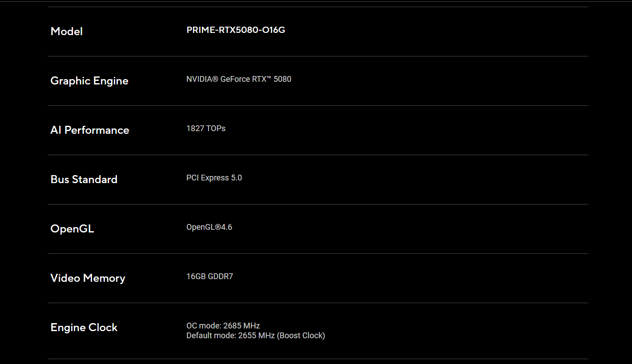Click the "OC mode: 2685 MHz" line
The height and width of the screenshot is (364, 632).
(x=223, y=326)
